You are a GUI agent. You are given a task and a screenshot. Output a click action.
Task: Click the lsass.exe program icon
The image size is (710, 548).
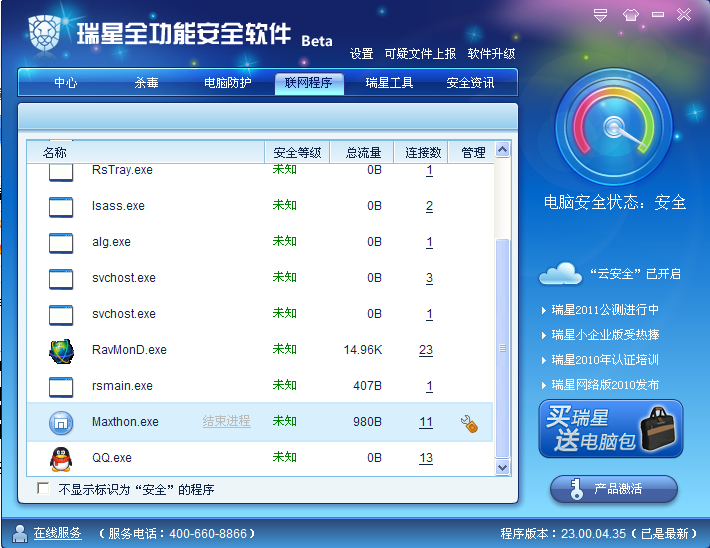61,207
